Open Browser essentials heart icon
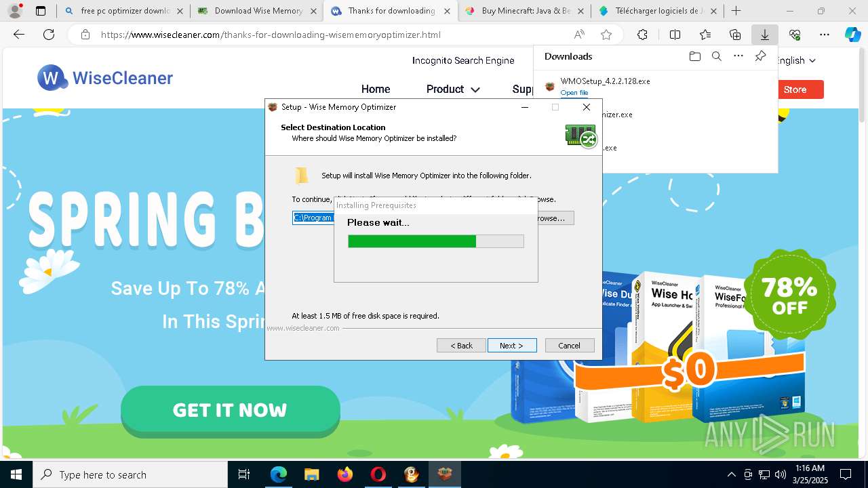Viewport: 868px width, 488px height. tap(795, 35)
